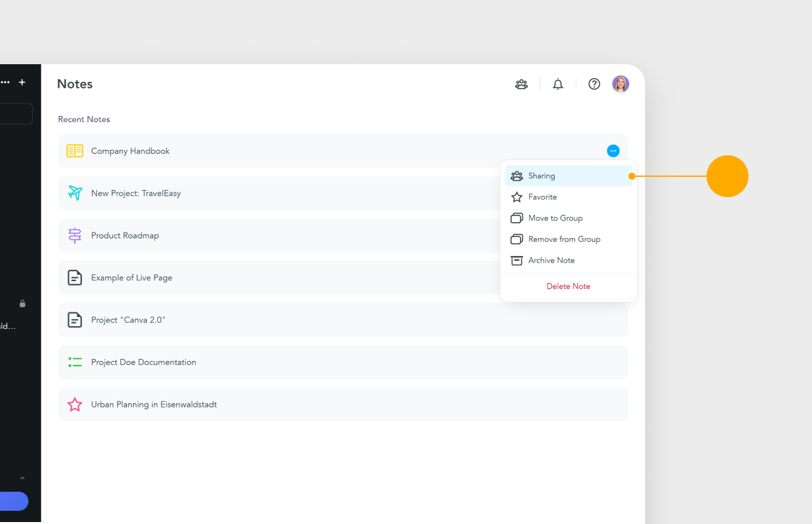Open the team members icon in header

[x=521, y=84]
